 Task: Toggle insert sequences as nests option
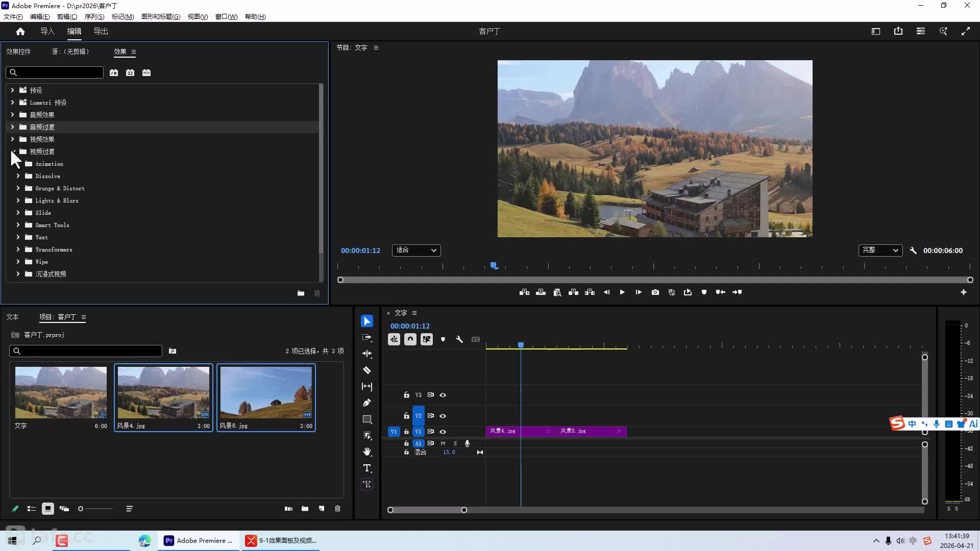point(394,339)
